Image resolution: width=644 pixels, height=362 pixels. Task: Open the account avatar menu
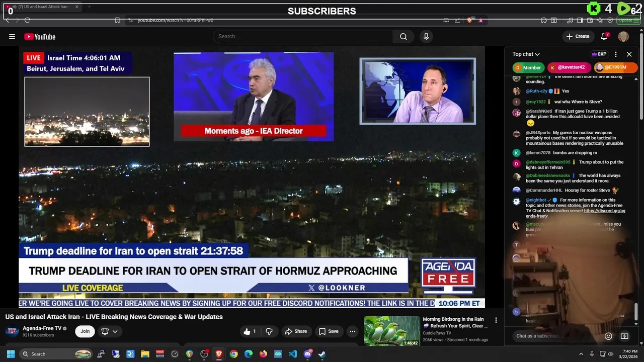623,36
